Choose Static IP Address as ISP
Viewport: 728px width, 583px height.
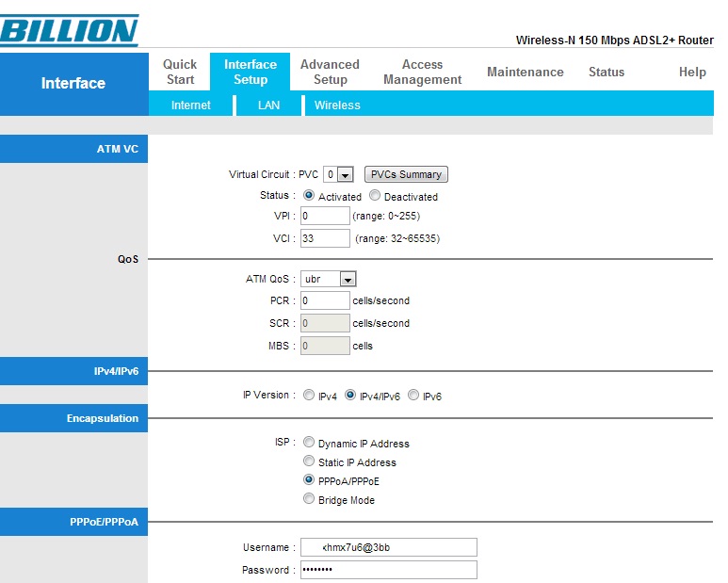tap(309, 461)
